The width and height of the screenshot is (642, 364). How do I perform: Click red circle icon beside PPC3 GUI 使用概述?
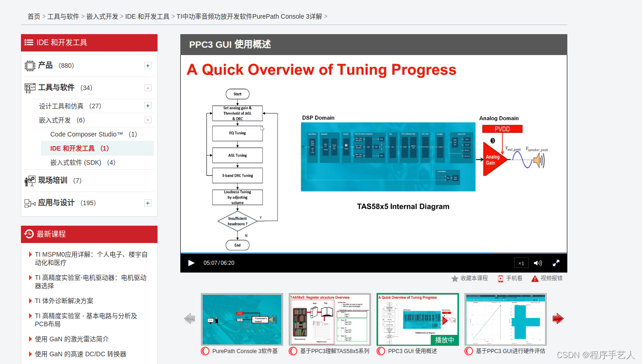(381, 351)
